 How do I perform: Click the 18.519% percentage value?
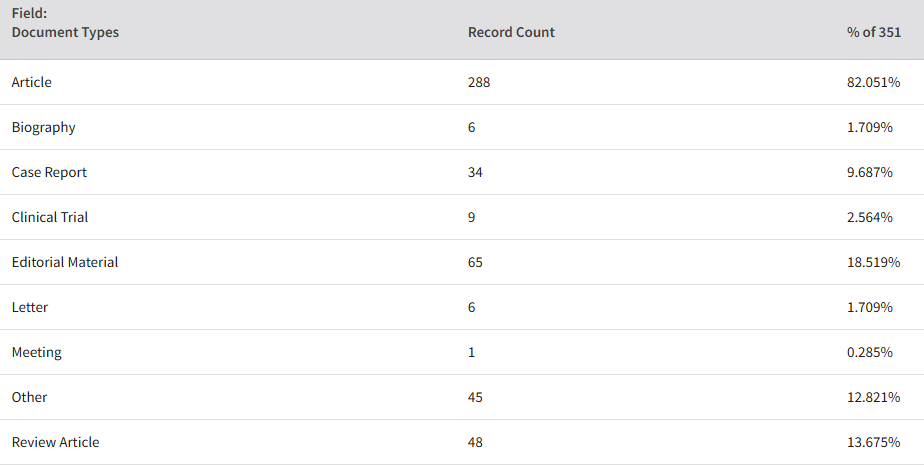click(873, 262)
